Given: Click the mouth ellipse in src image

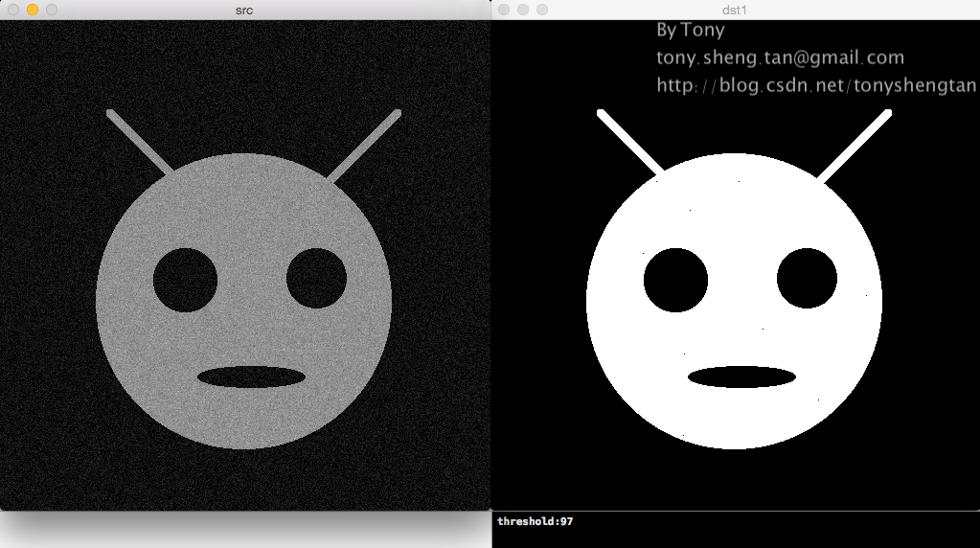Looking at the screenshot, I should tap(251, 377).
